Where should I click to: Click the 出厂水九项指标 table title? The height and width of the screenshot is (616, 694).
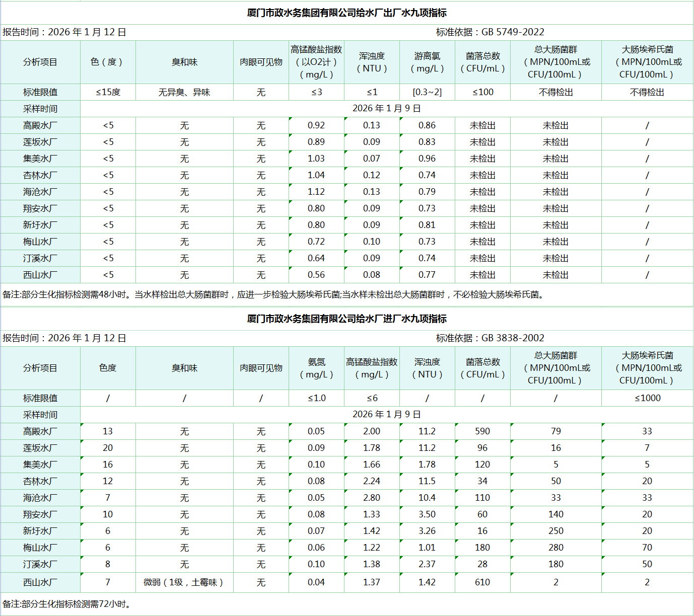click(346, 13)
